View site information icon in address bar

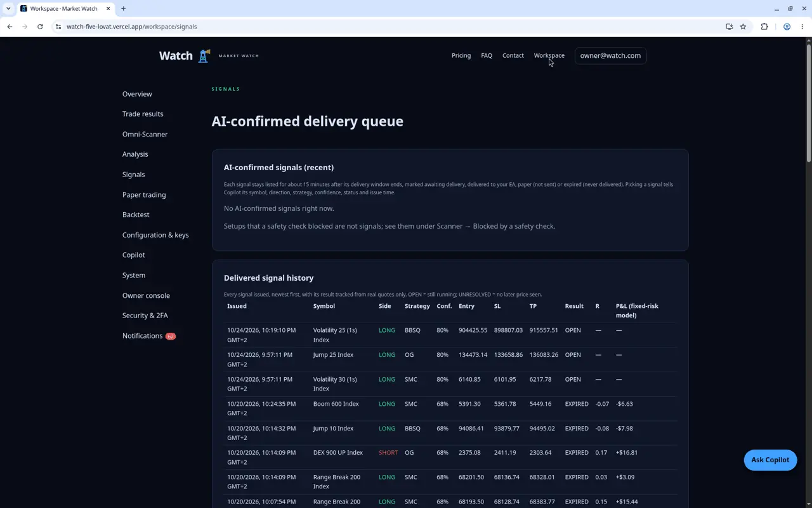tap(58, 27)
